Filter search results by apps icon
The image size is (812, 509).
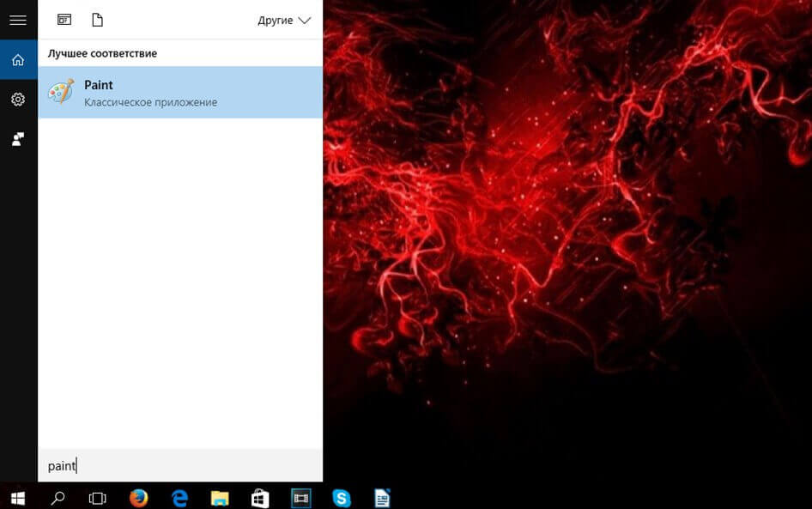click(64, 20)
